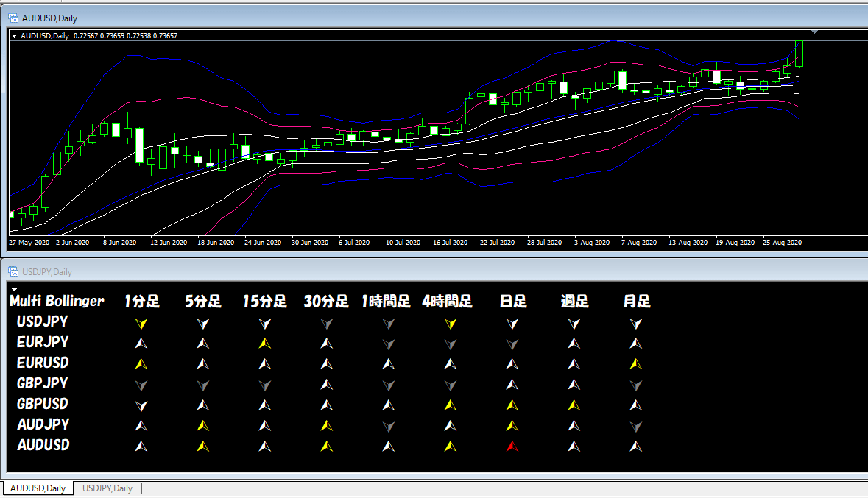Screen dimensions: 868x498
Task: Click the 月足 column header
Action: 637,301
